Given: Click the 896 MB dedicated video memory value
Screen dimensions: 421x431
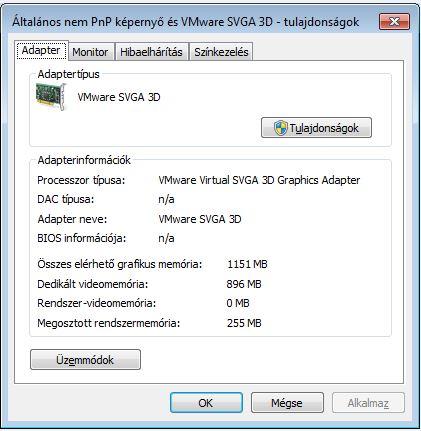Looking at the screenshot, I should tap(244, 284).
